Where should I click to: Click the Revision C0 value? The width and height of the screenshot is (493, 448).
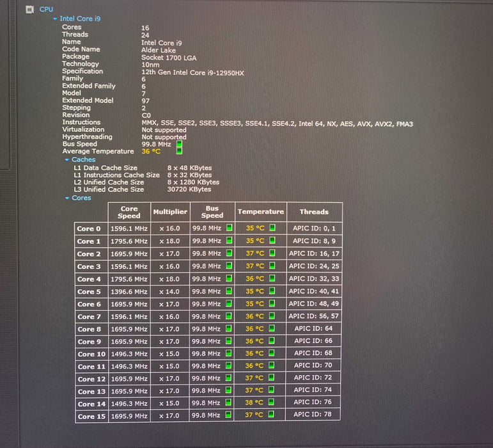coord(146,115)
